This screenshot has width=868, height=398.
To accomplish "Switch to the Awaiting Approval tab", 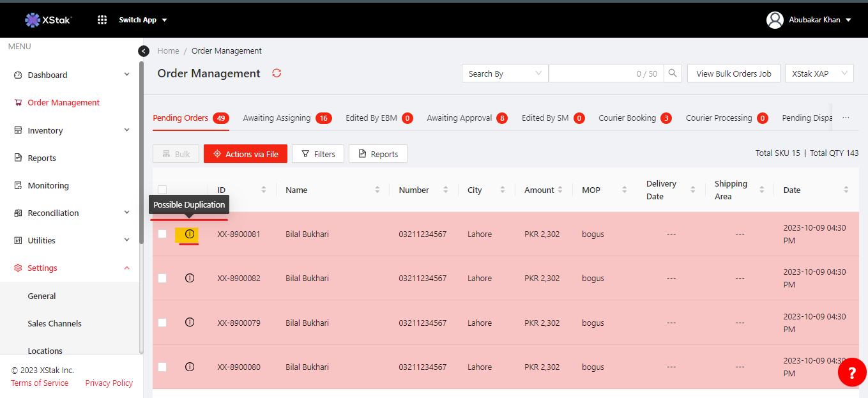I will tap(459, 118).
